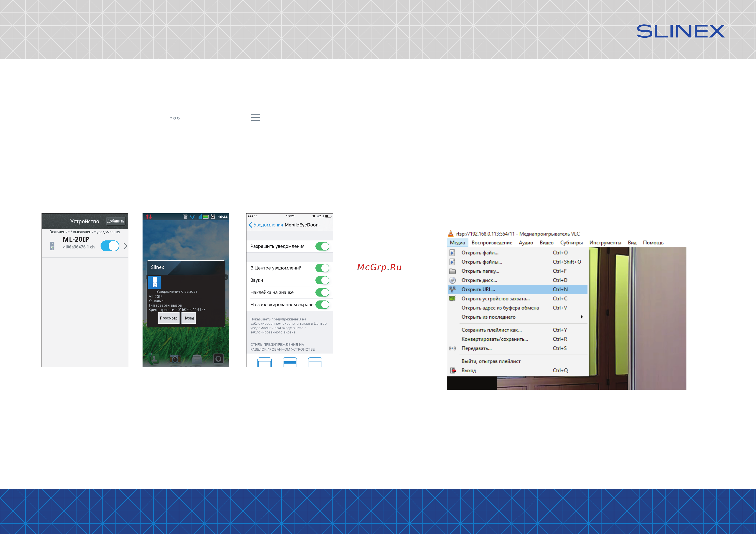This screenshot has width=756, height=534.
Task: Open the Субтитры menu in VLC
Action: (x=571, y=242)
